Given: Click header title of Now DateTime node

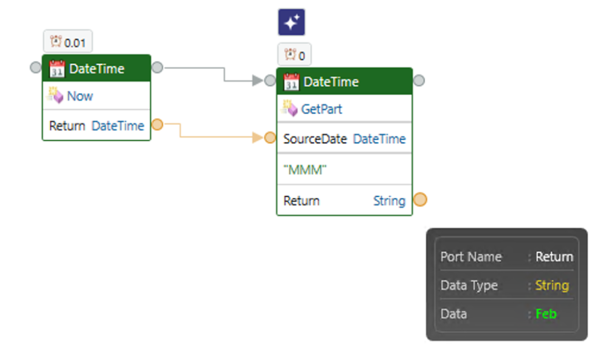Looking at the screenshot, I should coord(97,69).
